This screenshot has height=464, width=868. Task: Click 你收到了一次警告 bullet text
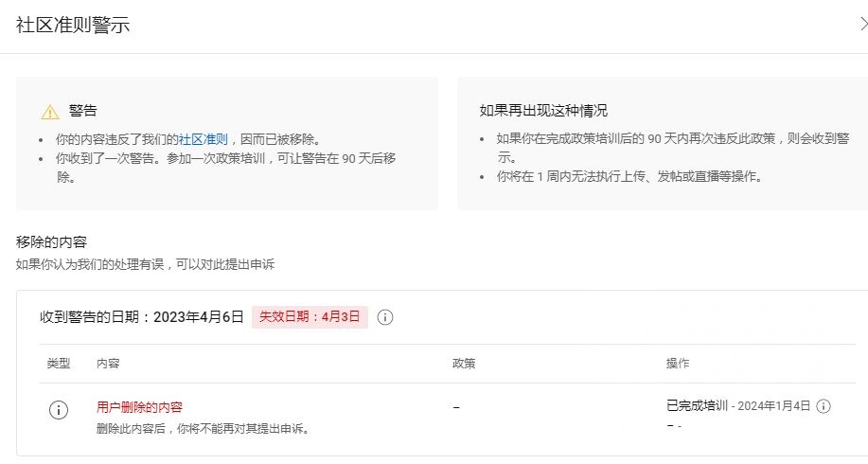226,168
